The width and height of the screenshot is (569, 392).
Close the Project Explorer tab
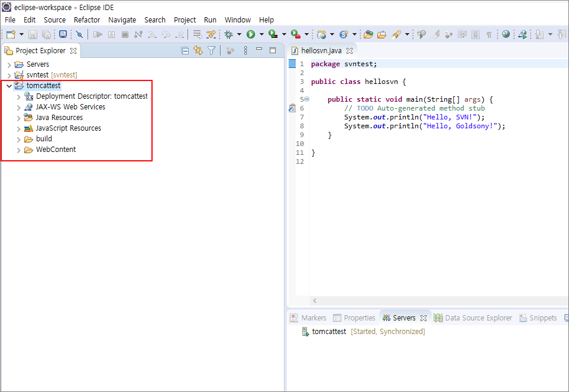(x=73, y=51)
